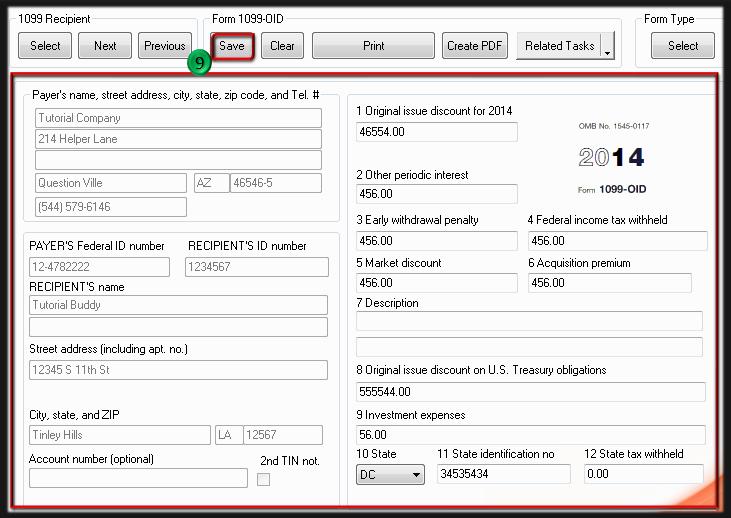Click the empty payer address line two field

(178, 160)
